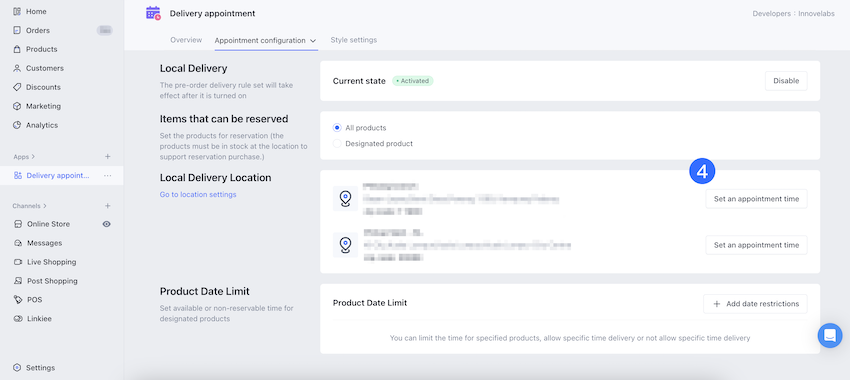The image size is (850, 380).
Task: Click the first location pin icon
Action: click(345, 198)
